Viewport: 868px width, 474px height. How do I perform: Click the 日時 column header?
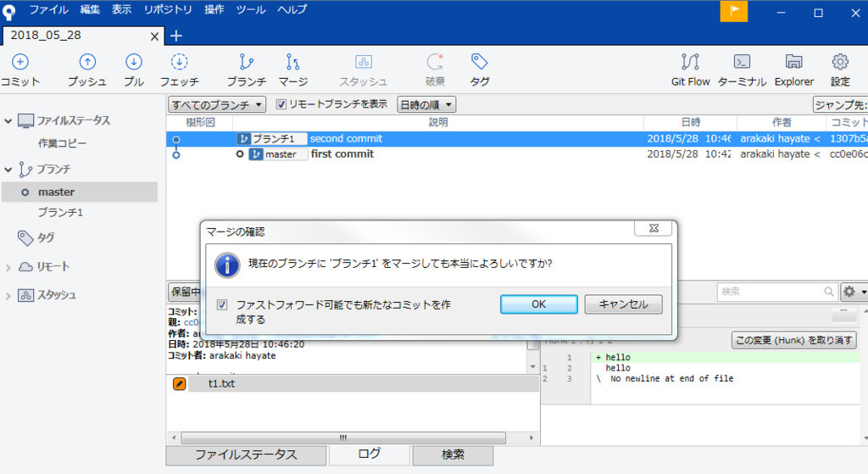coord(690,122)
